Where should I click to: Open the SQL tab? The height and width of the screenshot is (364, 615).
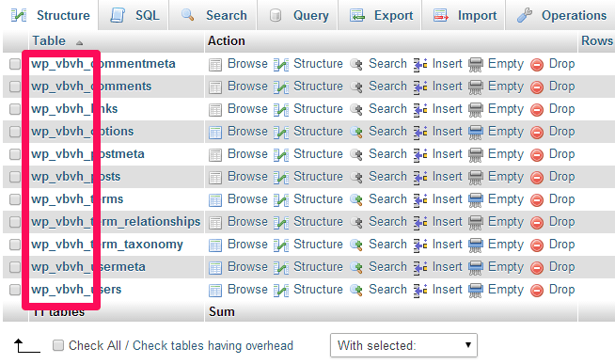coord(134,15)
